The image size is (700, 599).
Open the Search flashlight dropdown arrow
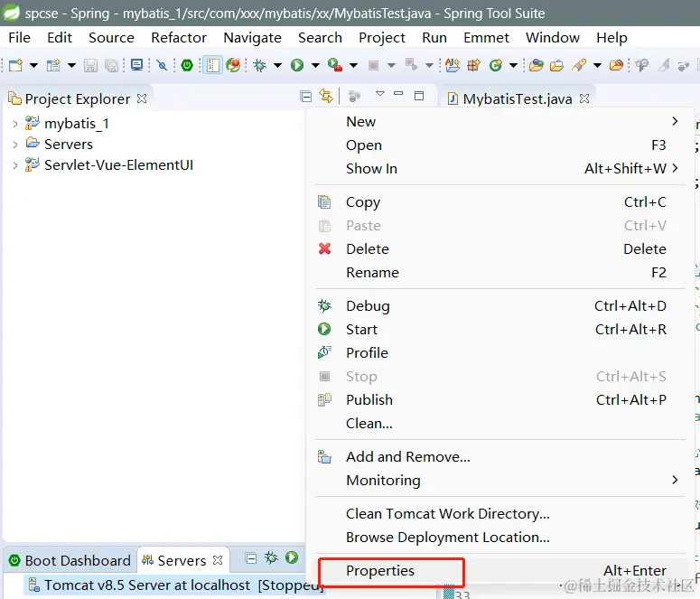[x=597, y=66]
